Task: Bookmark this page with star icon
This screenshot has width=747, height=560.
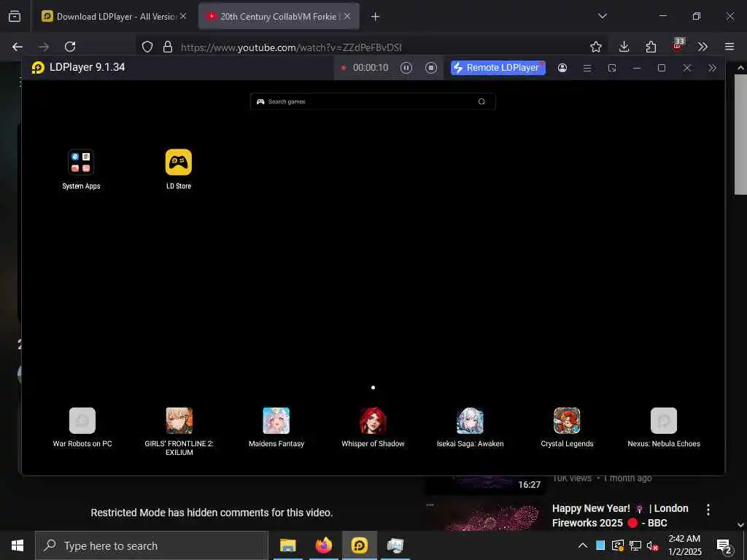Action: click(x=595, y=47)
